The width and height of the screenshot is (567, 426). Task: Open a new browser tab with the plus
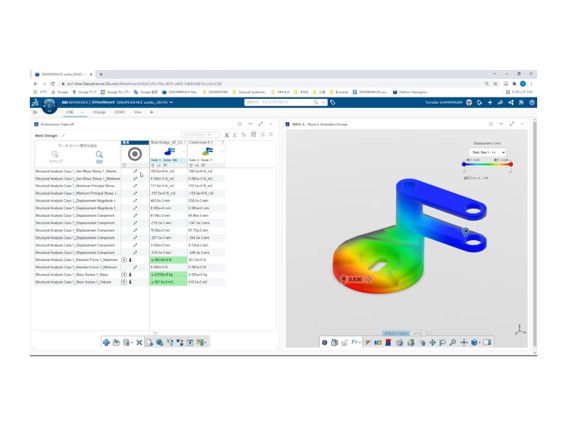[x=101, y=74]
